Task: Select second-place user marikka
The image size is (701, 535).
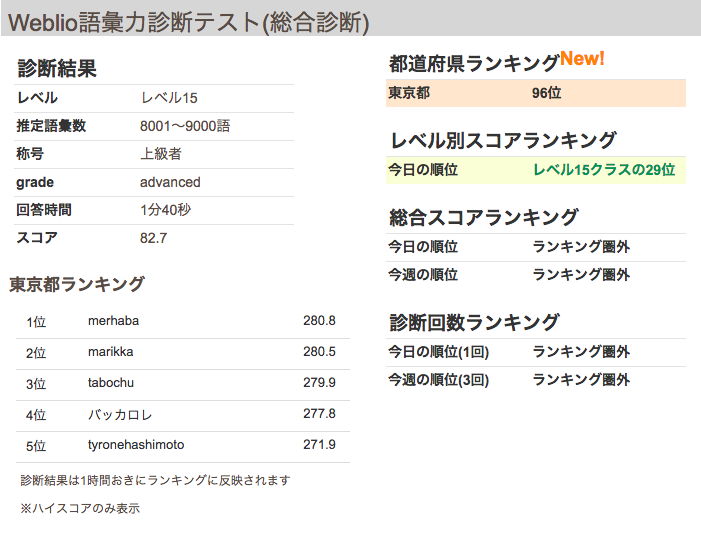Action: coord(110,352)
